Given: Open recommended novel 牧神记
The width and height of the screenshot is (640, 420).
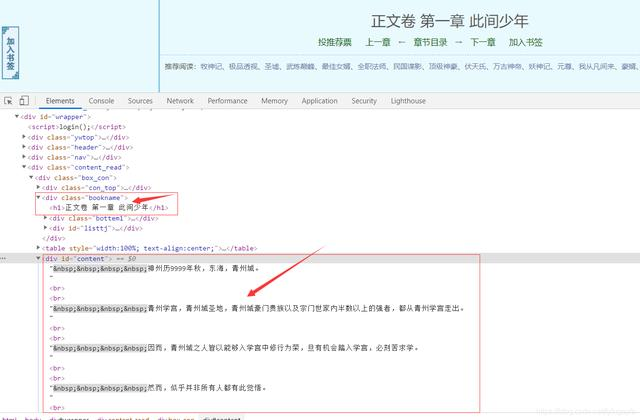Looking at the screenshot, I should [211, 66].
